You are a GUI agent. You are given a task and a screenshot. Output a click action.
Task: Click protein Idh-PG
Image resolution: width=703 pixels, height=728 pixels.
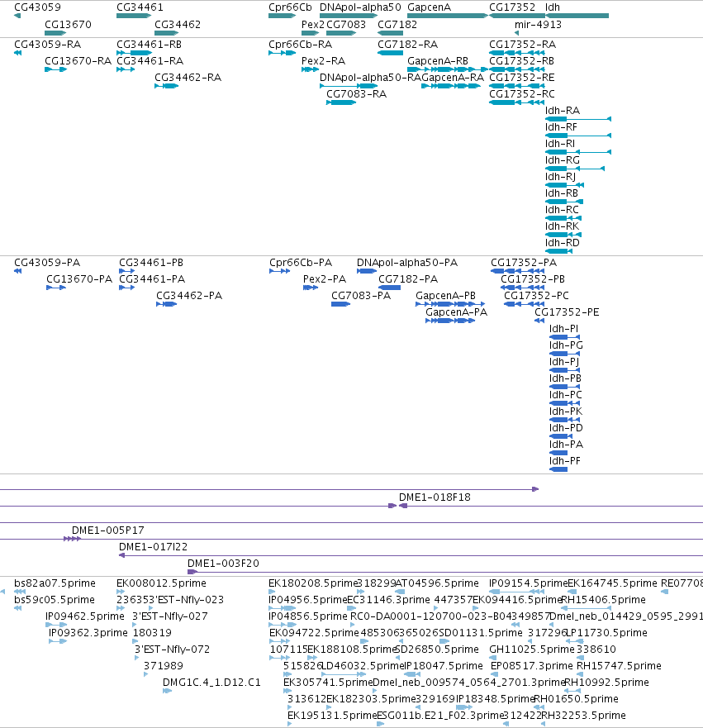pos(566,345)
